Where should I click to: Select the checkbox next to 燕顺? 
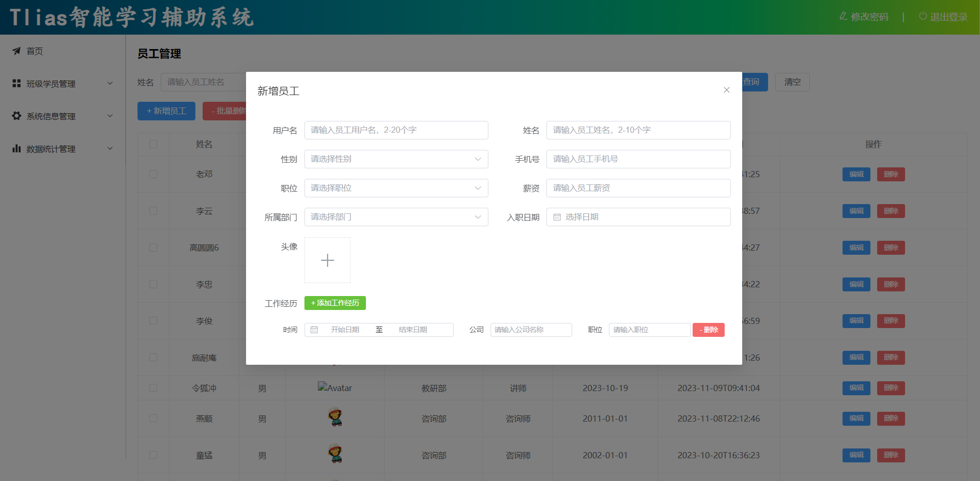tap(153, 418)
